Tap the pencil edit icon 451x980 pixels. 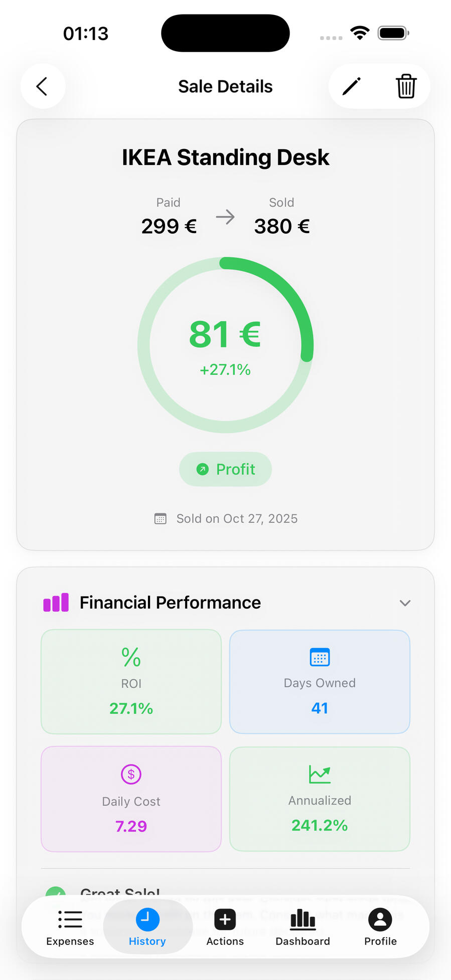tap(352, 86)
